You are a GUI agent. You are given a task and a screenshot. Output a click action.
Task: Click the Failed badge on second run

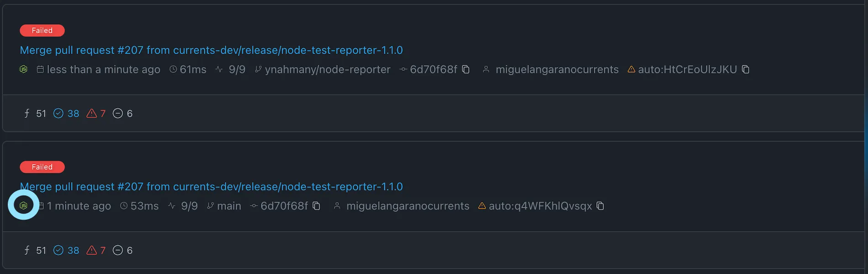tap(42, 167)
